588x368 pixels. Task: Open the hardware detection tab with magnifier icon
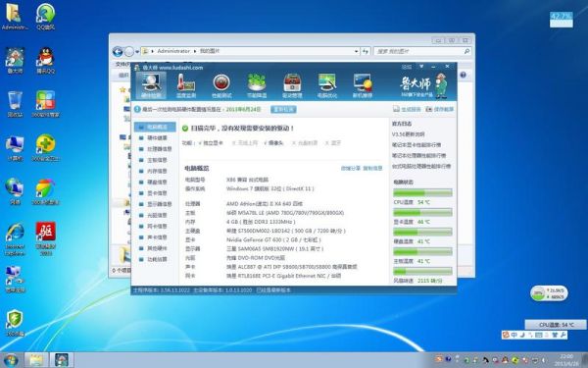(151, 85)
